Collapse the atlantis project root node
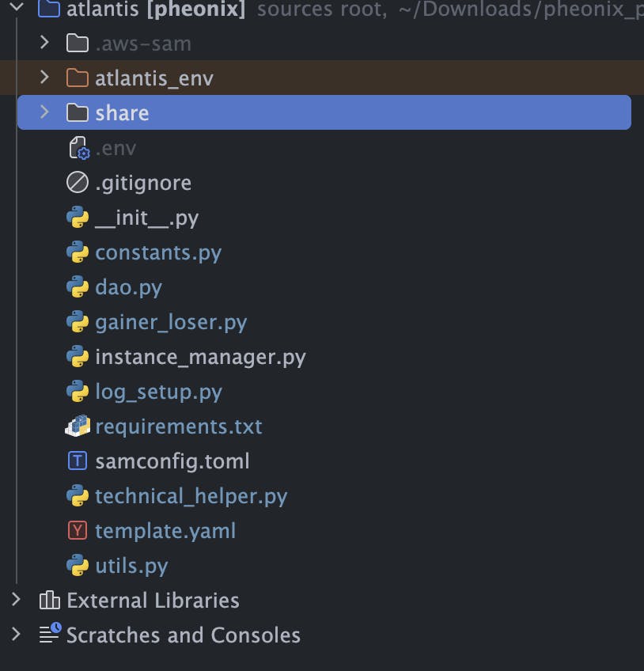Image resolution: width=644 pixels, height=671 pixels. point(16,9)
